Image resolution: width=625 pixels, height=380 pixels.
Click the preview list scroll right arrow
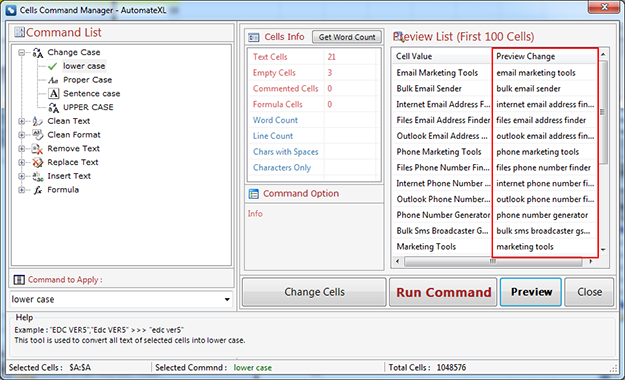click(591, 262)
